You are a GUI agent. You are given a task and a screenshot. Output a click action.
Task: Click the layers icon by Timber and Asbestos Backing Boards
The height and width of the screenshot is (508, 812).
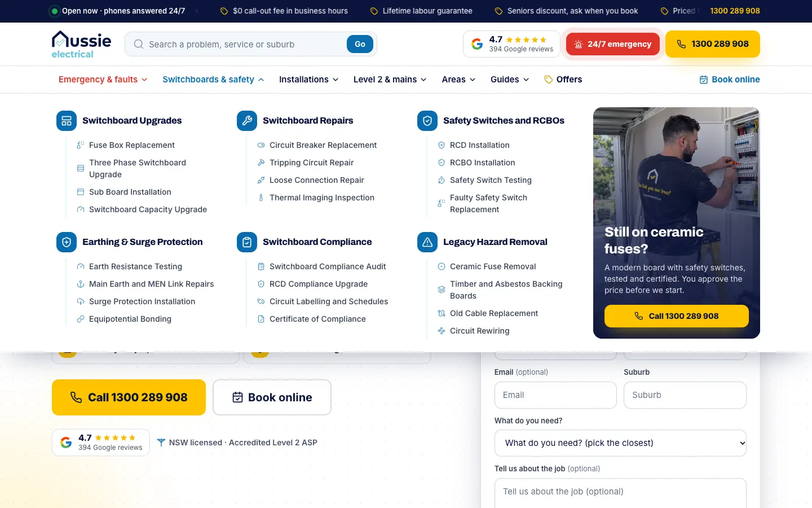click(442, 290)
